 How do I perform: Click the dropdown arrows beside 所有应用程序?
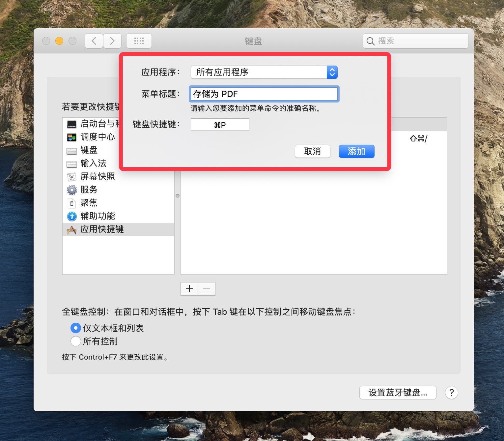[332, 72]
